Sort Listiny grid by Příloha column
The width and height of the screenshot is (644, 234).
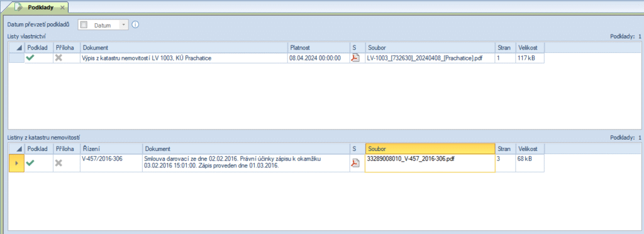click(67, 148)
